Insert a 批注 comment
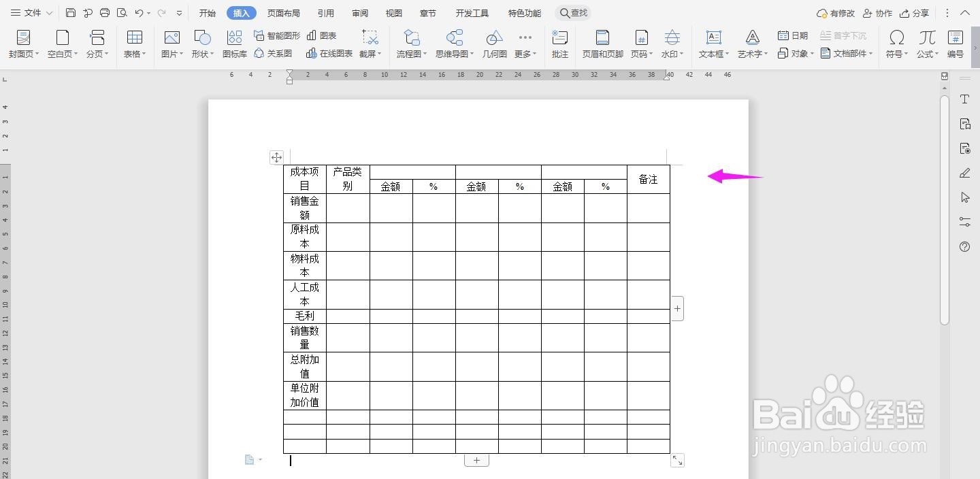The height and width of the screenshot is (479, 980). pos(560,44)
